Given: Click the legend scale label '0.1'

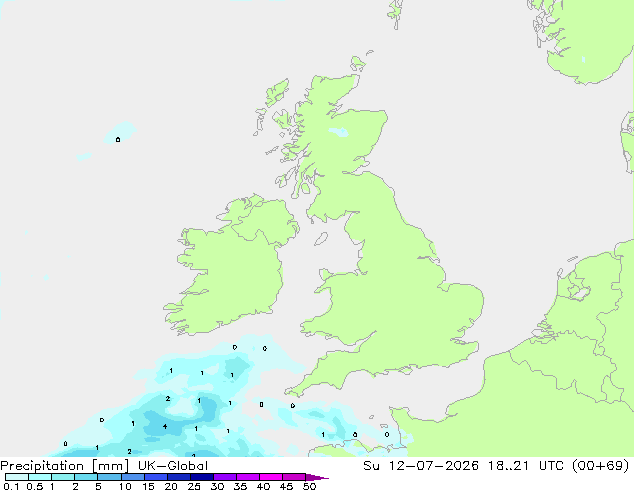Looking at the screenshot, I should click(11, 486).
